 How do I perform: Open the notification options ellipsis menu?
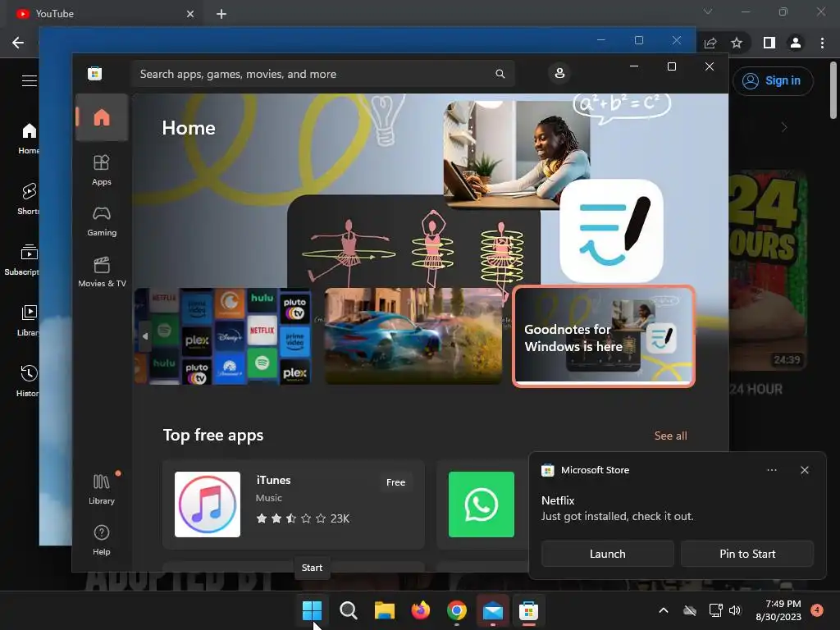pos(771,470)
